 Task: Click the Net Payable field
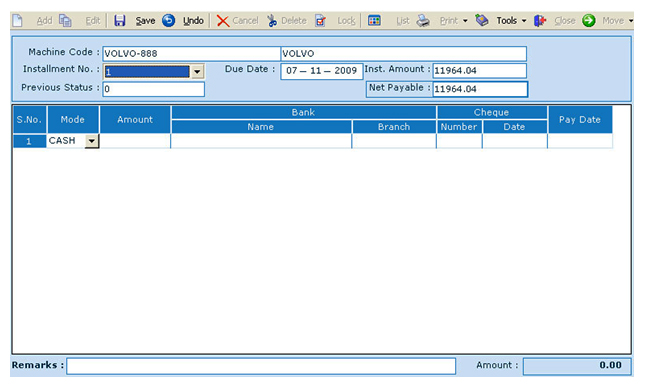click(480, 89)
